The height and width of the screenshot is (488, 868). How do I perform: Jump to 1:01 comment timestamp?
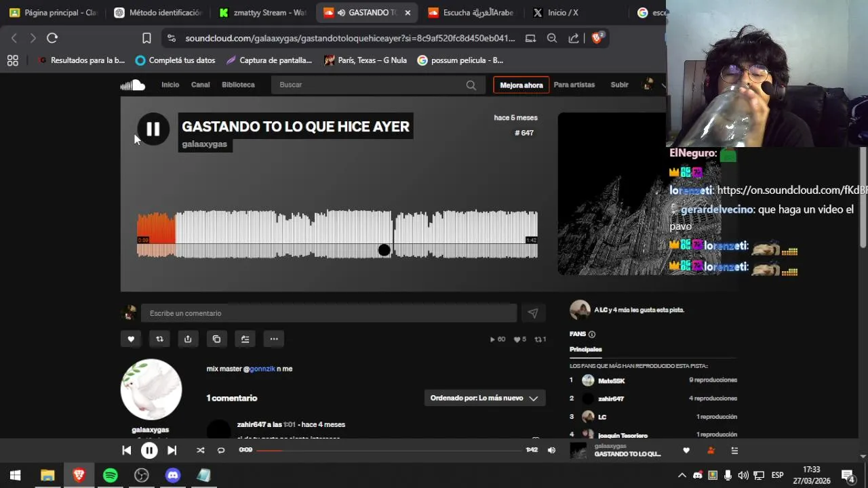[x=290, y=425]
